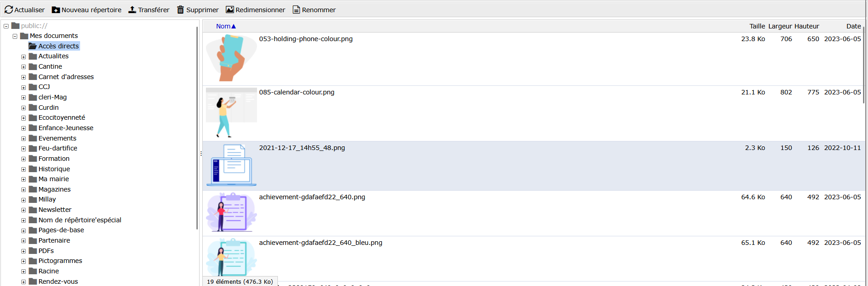Sort files by the Taille column header
868x286 pixels.
pyautogui.click(x=757, y=26)
